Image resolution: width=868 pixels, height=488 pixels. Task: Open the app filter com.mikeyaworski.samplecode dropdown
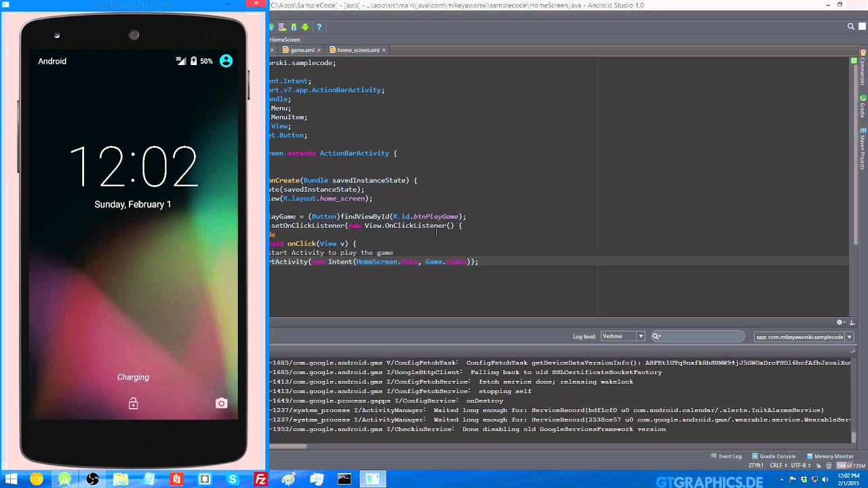(x=804, y=337)
